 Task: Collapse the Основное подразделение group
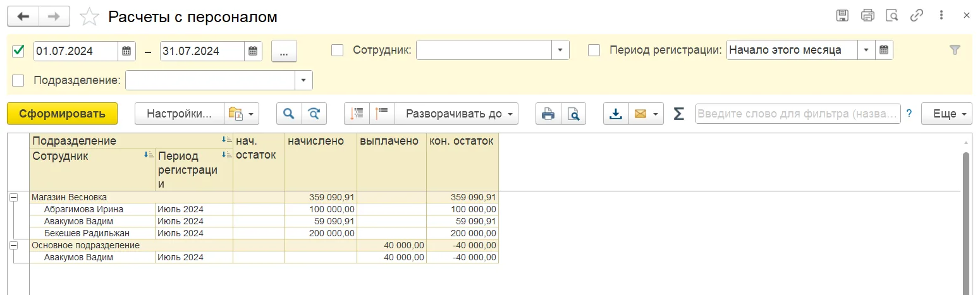pyautogui.click(x=13, y=245)
